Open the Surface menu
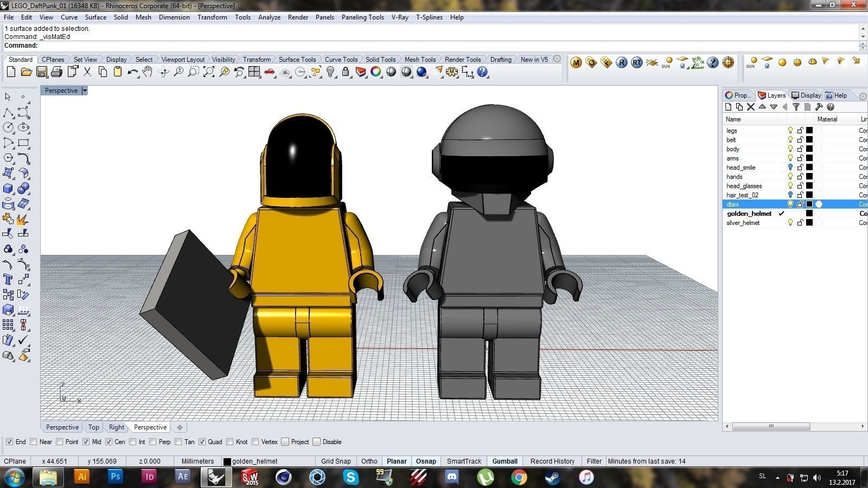The height and width of the screenshot is (488, 868). 95,17
